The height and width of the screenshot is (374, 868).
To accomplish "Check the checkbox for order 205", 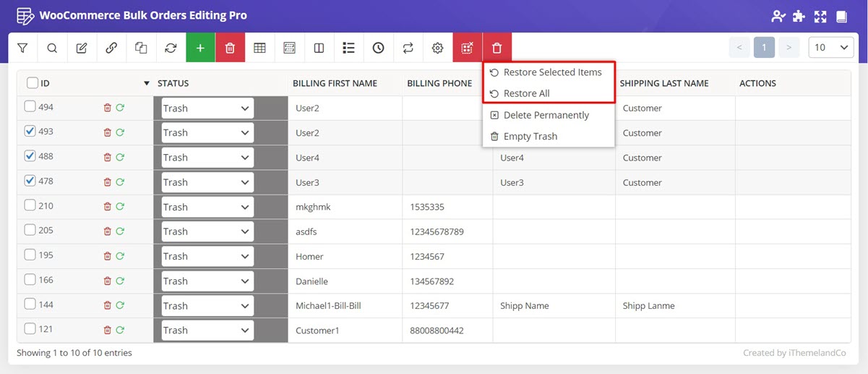I will tap(30, 229).
